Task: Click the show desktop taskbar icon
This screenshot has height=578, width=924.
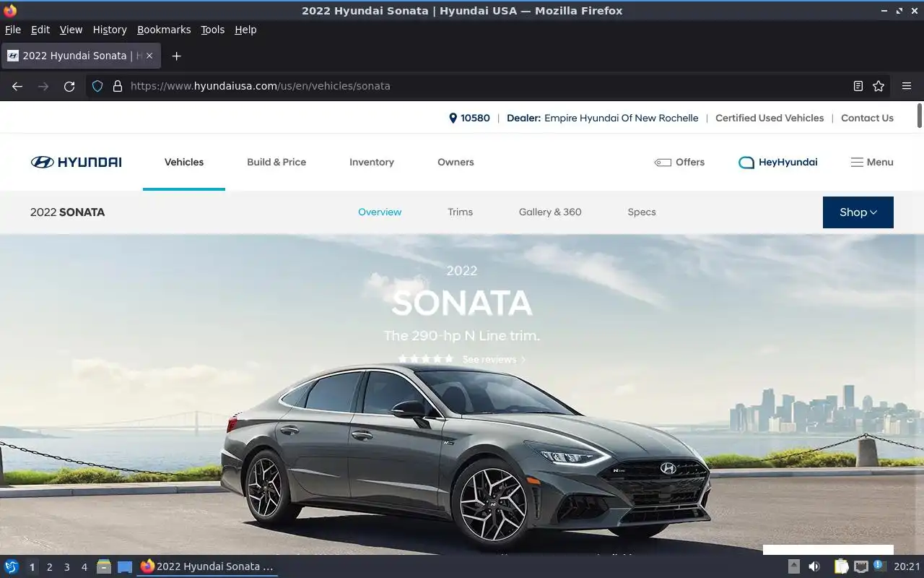Action: tap(125, 566)
